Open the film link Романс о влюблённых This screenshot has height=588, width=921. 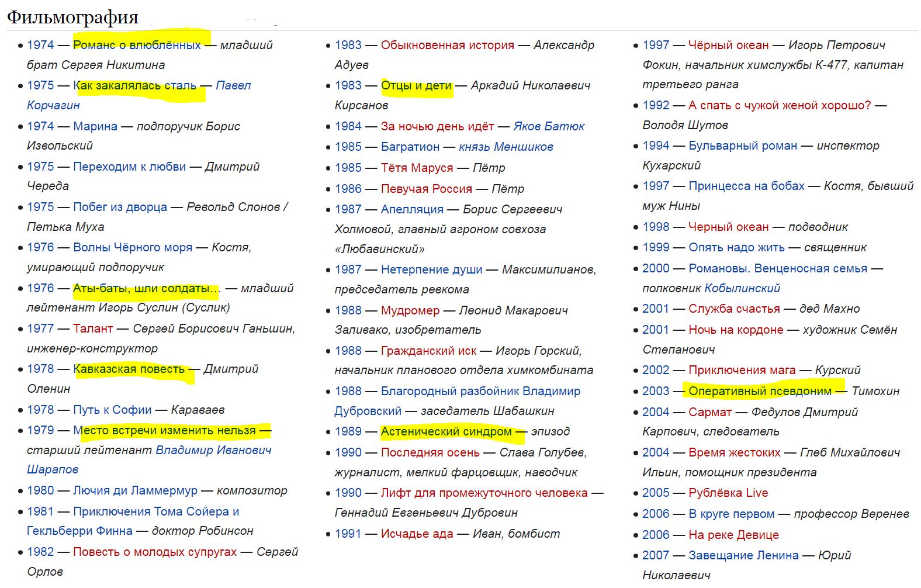tap(137, 45)
